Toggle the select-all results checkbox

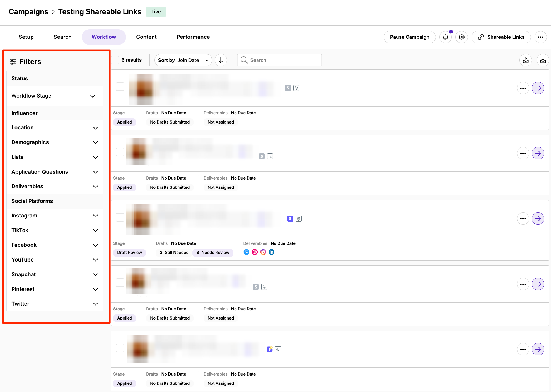pyautogui.click(x=115, y=60)
